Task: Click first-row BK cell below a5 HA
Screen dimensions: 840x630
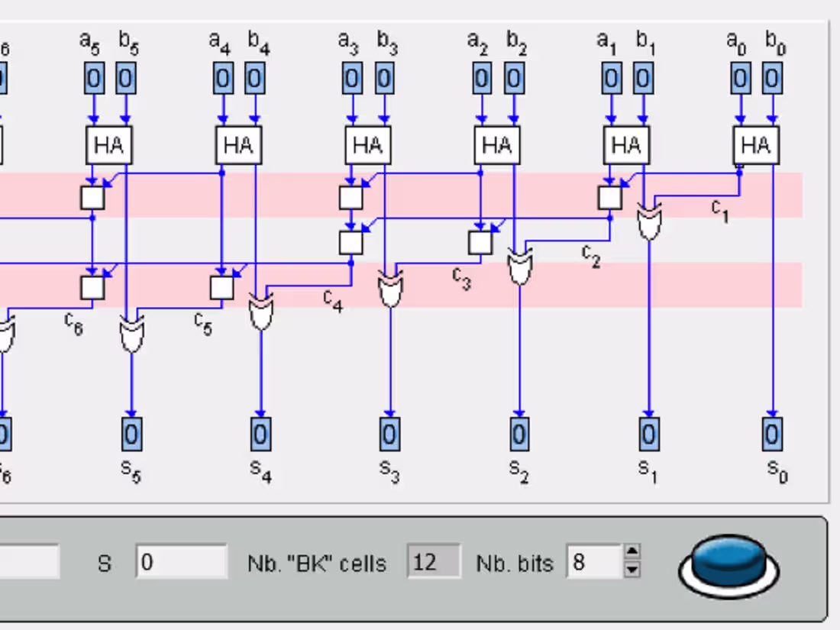Action: [92, 198]
